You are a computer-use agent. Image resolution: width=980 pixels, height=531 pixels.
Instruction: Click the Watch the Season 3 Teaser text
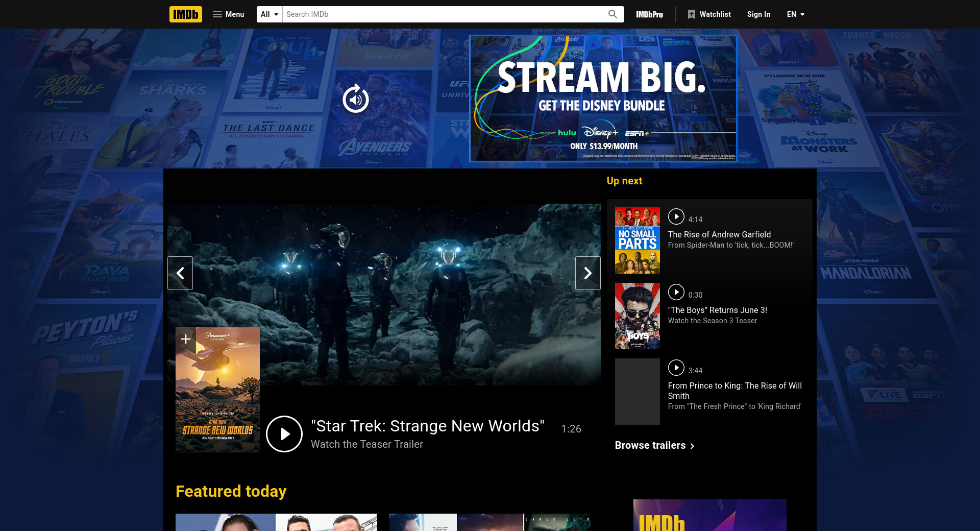pyautogui.click(x=713, y=321)
